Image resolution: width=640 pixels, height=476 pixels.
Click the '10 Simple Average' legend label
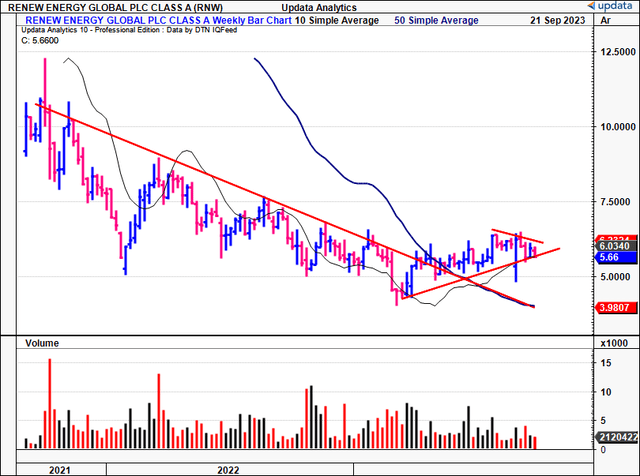pyautogui.click(x=337, y=20)
